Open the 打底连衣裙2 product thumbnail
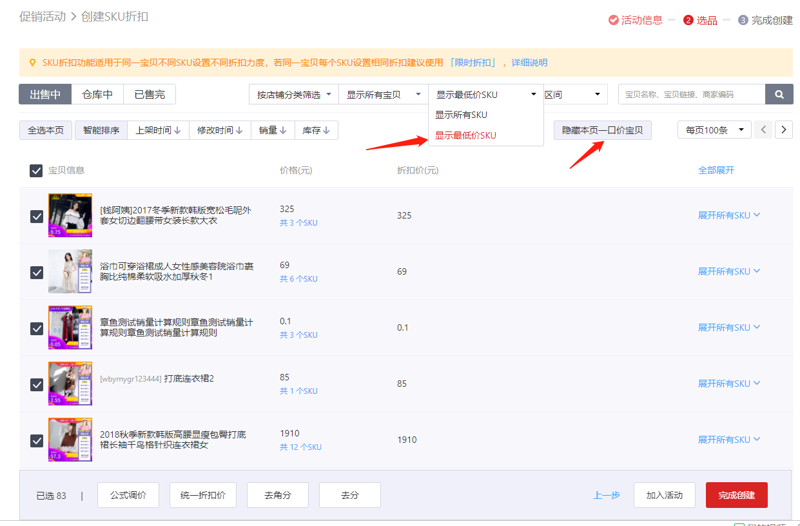800x526 pixels. 70,384
